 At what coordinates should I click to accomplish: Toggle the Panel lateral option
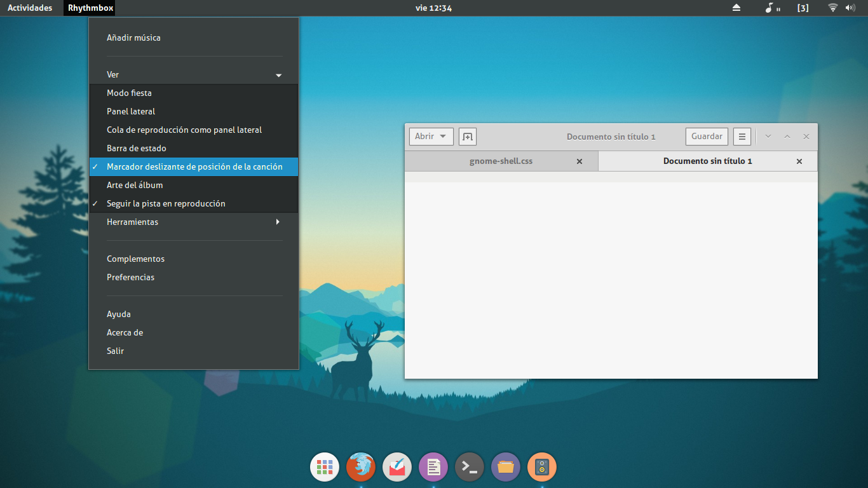tap(131, 111)
